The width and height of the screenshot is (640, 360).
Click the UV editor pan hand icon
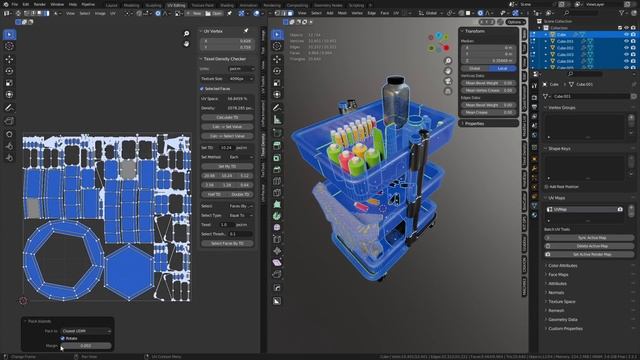(x=187, y=44)
